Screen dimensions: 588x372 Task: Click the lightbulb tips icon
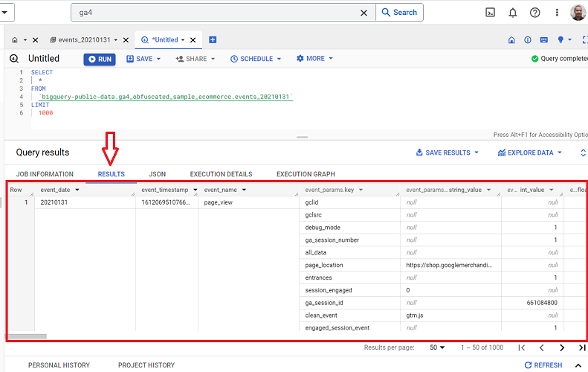click(560, 39)
